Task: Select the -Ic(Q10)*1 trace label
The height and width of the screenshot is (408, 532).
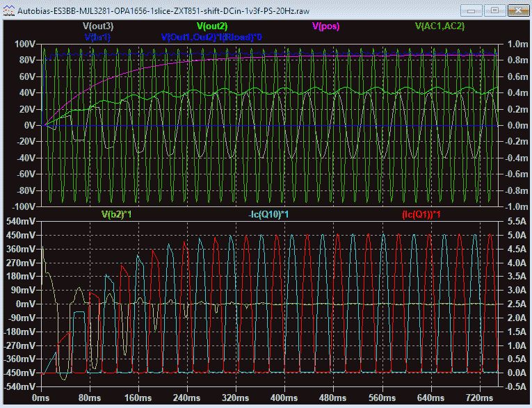Action: 268,214
